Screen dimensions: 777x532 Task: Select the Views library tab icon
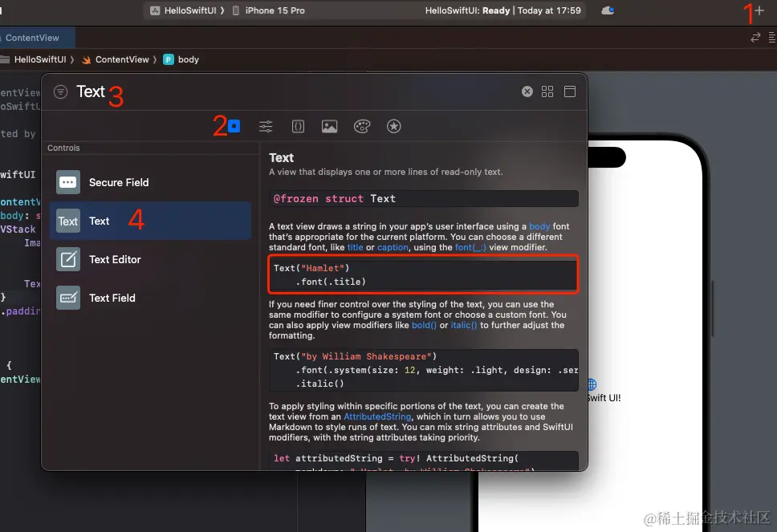tap(234, 126)
